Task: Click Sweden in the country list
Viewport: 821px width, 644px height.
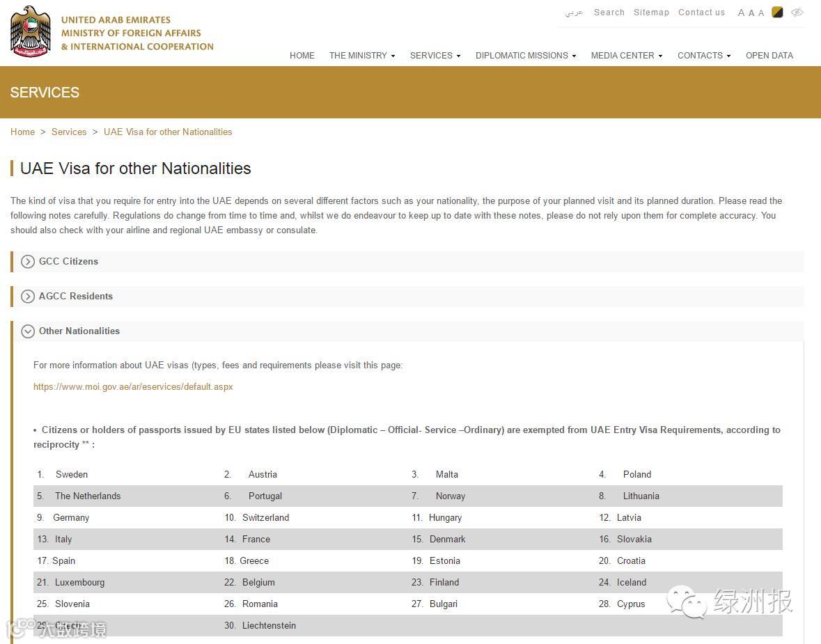Action: click(72, 474)
